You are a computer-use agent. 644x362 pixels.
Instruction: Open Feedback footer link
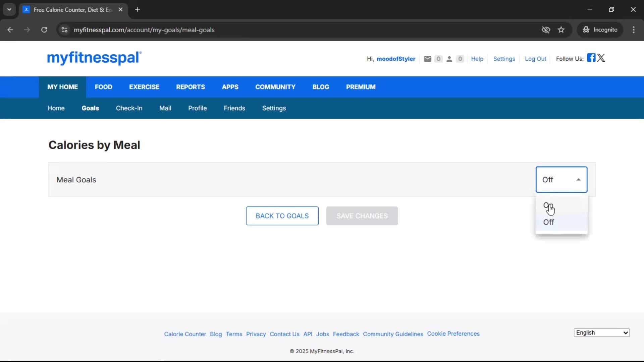[346, 334]
